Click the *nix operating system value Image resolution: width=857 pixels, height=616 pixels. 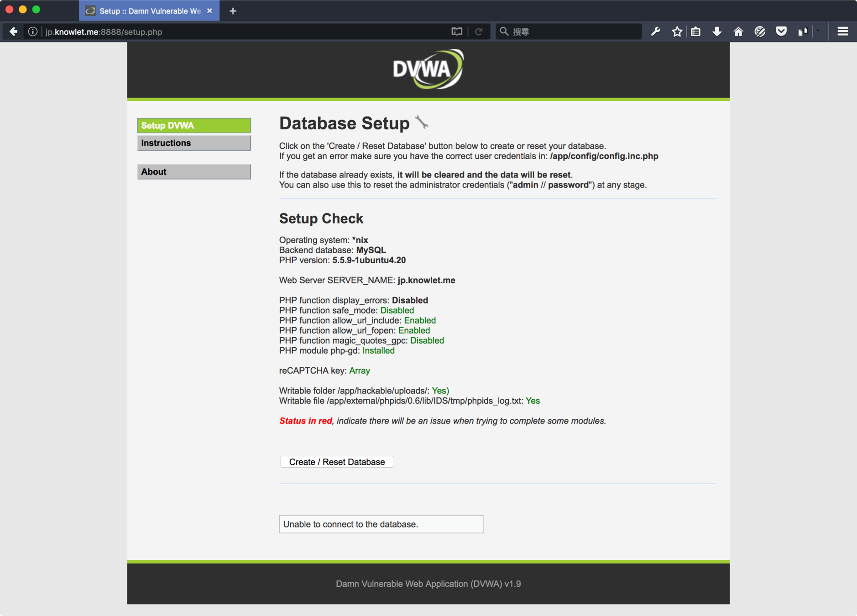click(360, 240)
